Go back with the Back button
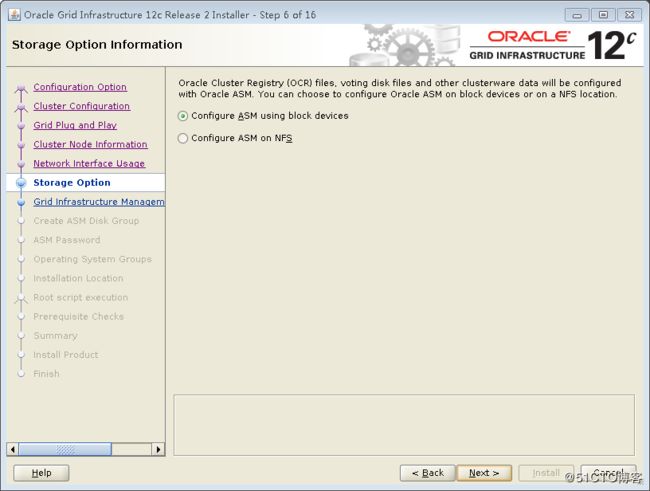This screenshot has height=491, width=650. (x=428, y=473)
